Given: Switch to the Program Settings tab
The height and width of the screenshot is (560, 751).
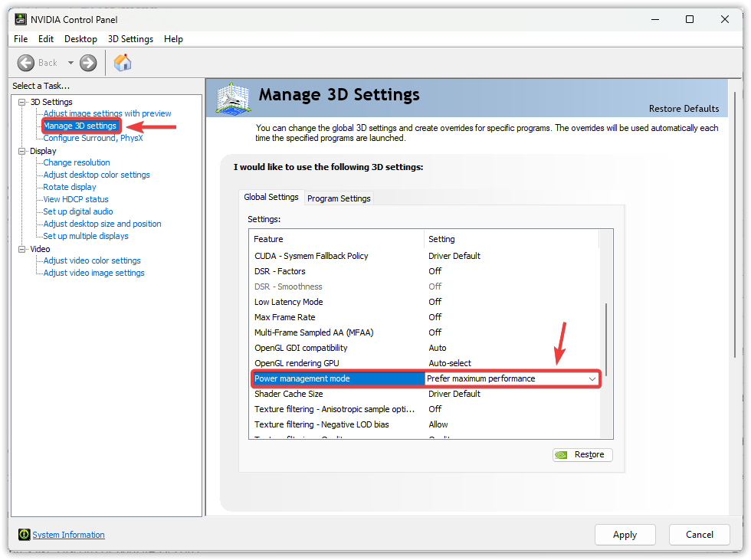Looking at the screenshot, I should coord(339,198).
